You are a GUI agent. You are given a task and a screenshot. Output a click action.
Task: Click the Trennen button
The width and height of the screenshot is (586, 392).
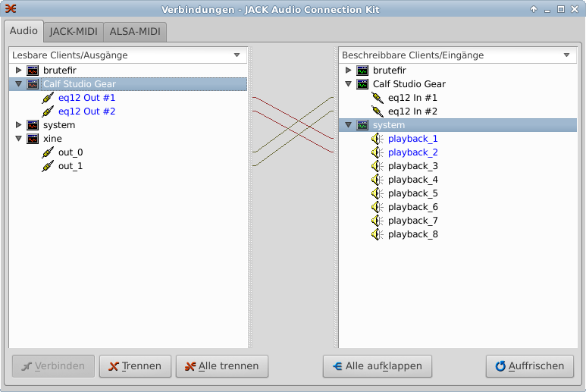point(135,366)
